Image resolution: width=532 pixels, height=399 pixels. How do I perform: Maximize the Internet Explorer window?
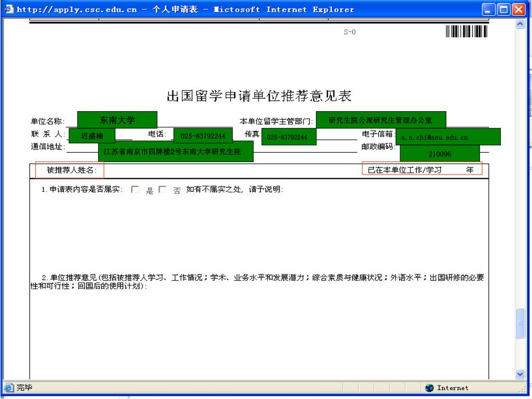[503, 9]
